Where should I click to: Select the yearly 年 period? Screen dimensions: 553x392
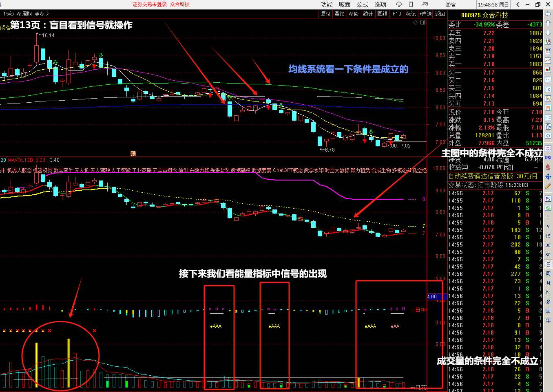coord(548,320)
